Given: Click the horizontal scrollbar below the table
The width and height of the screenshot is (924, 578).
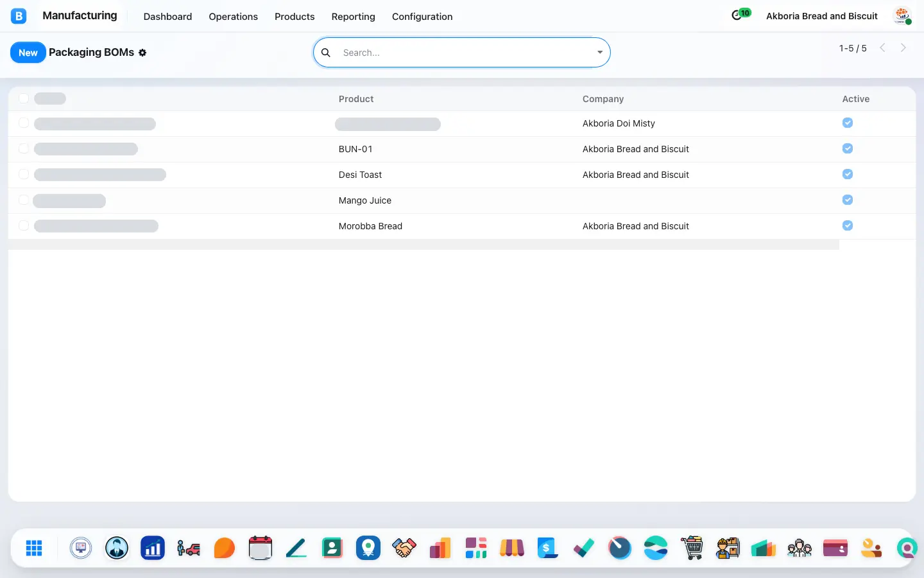Looking at the screenshot, I should pyautogui.click(x=424, y=245).
